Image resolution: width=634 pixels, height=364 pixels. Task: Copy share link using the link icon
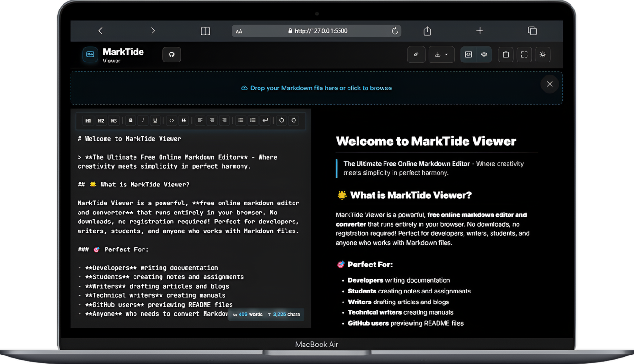pyautogui.click(x=416, y=54)
